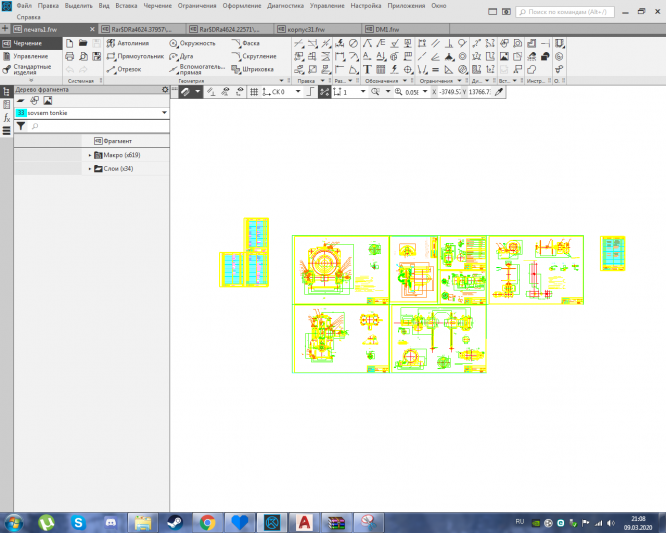Select the Окружность tool
The height and width of the screenshot is (533, 666).
point(192,43)
